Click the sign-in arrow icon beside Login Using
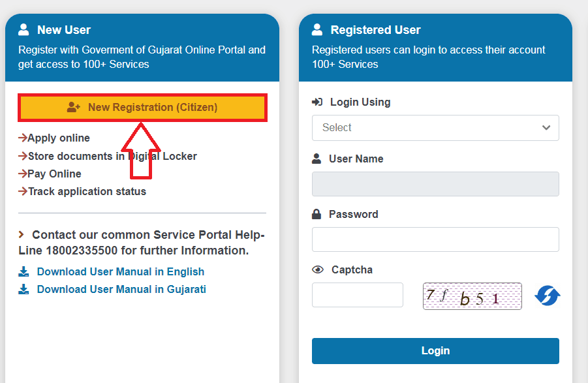This screenshot has width=588, height=383. [x=318, y=102]
